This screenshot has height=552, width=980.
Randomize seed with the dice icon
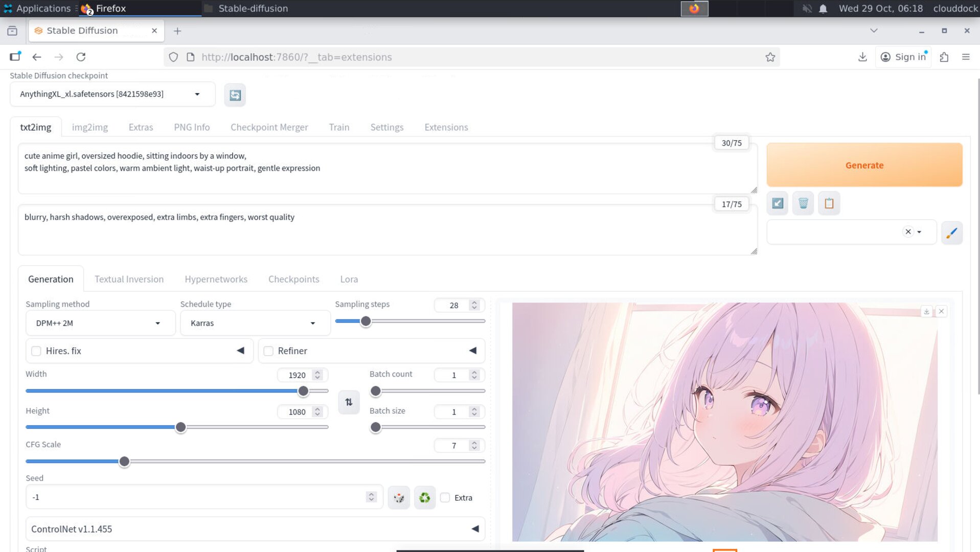click(399, 497)
